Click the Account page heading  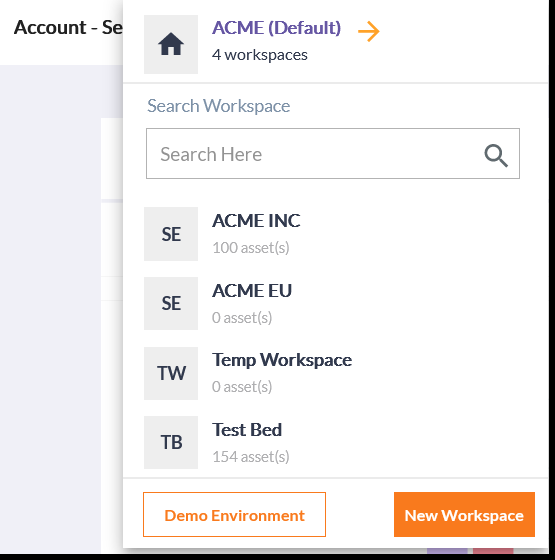tap(68, 28)
